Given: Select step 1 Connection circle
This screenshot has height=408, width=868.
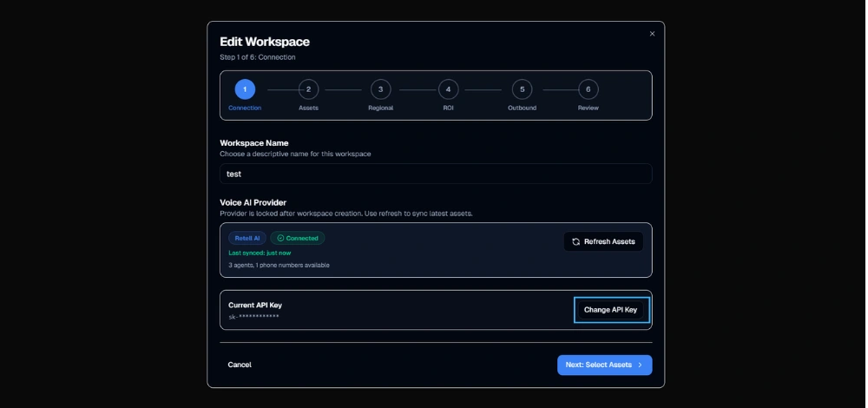Looking at the screenshot, I should coord(245,89).
